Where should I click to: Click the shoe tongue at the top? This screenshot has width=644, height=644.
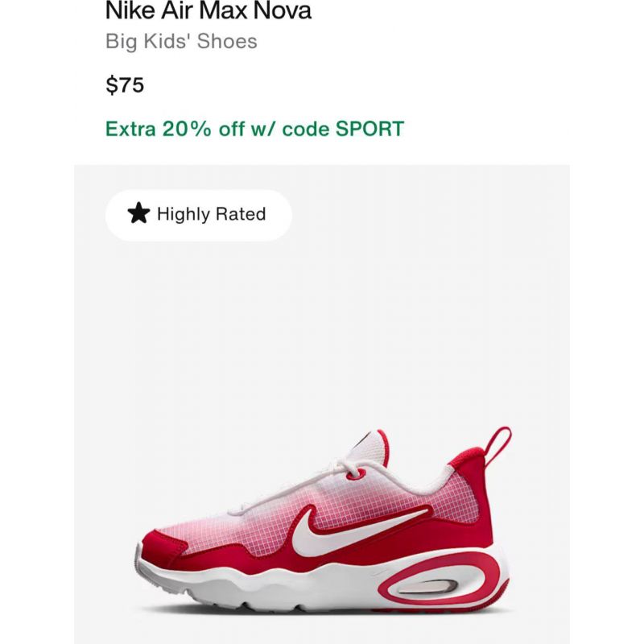[369, 446]
